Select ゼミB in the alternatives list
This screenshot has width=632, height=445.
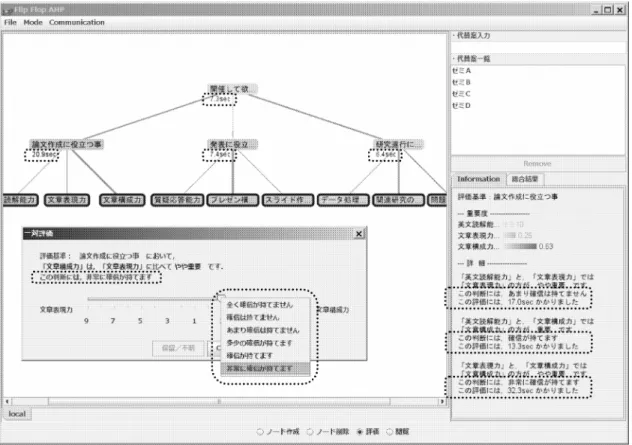point(462,82)
